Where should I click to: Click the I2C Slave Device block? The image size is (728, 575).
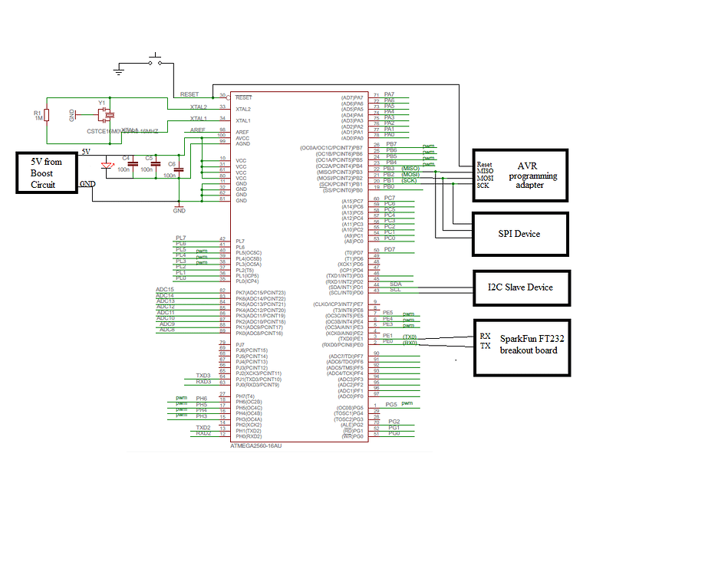pos(522,287)
